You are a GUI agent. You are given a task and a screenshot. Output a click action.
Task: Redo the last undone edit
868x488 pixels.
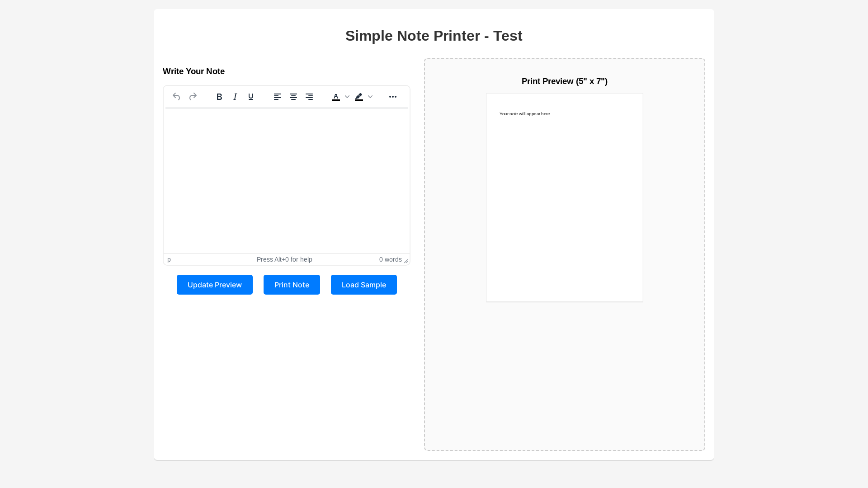[193, 97]
